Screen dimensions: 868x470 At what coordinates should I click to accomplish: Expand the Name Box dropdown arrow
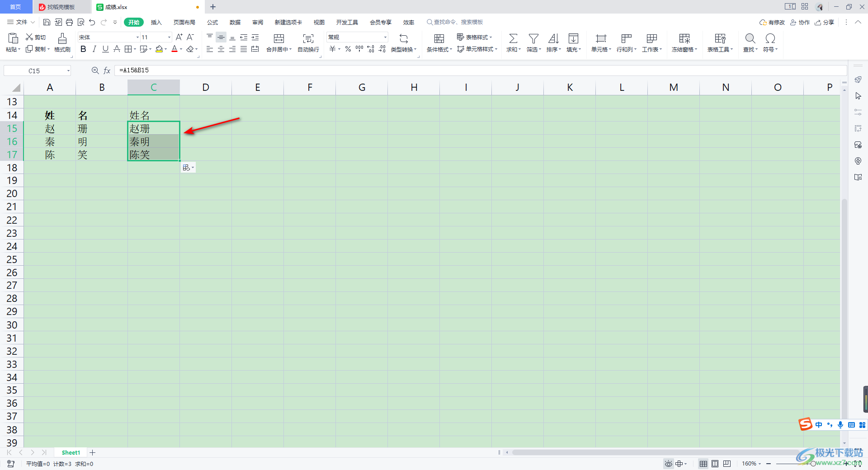(68, 70)
